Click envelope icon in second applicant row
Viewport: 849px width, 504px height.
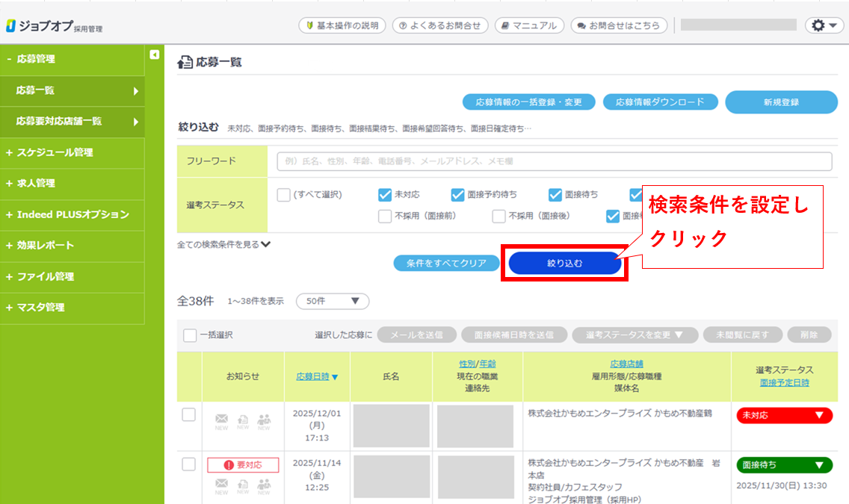tap(221, 485)
